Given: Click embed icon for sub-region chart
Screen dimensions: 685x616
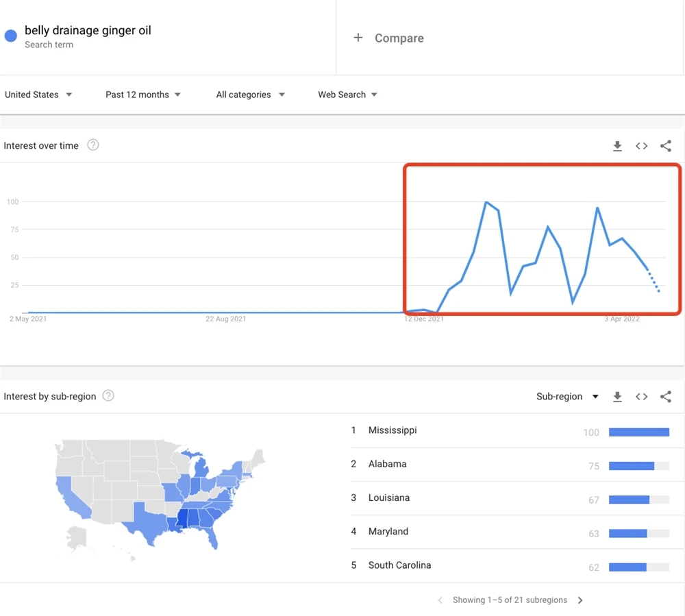Looking at the screenshot, I should pyautogui.click(x=641, y=397).
